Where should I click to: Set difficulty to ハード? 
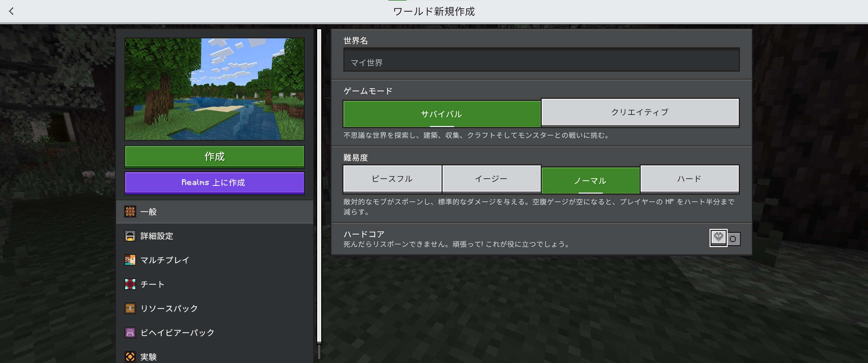(689, 178)
